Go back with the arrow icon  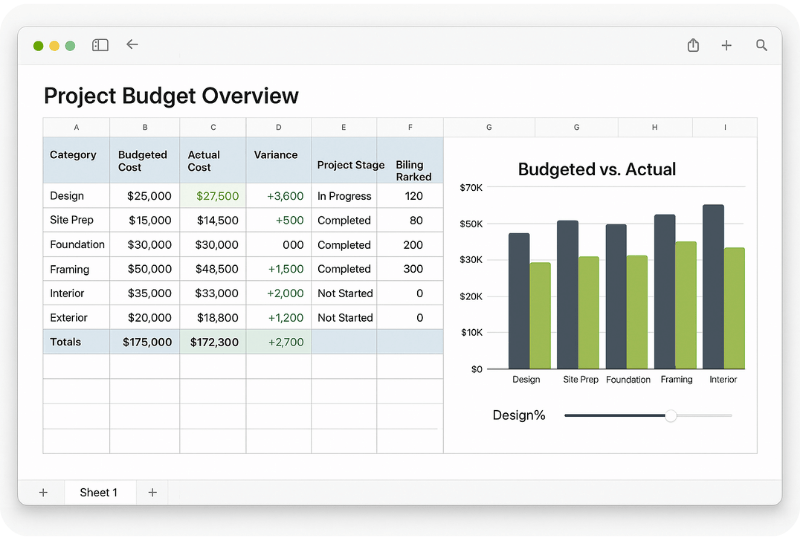[132, 44]
